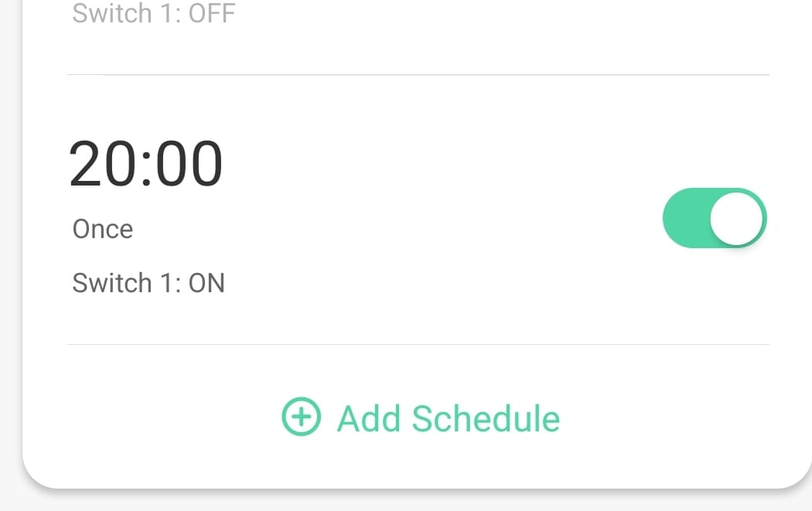The width and height of the screenshot is (812, 511).
Task: Click the divider line above Add Schedule
Action: (418, 344)
